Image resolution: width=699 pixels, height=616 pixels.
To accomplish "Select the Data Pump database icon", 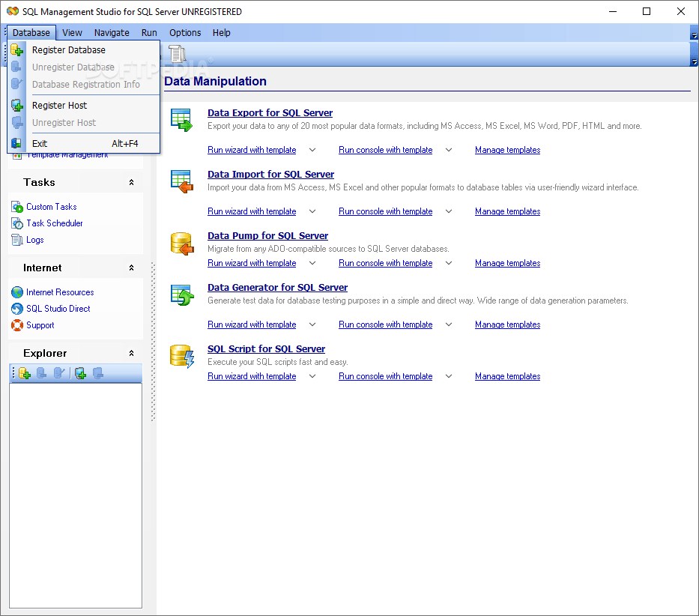I will (183, 241).
